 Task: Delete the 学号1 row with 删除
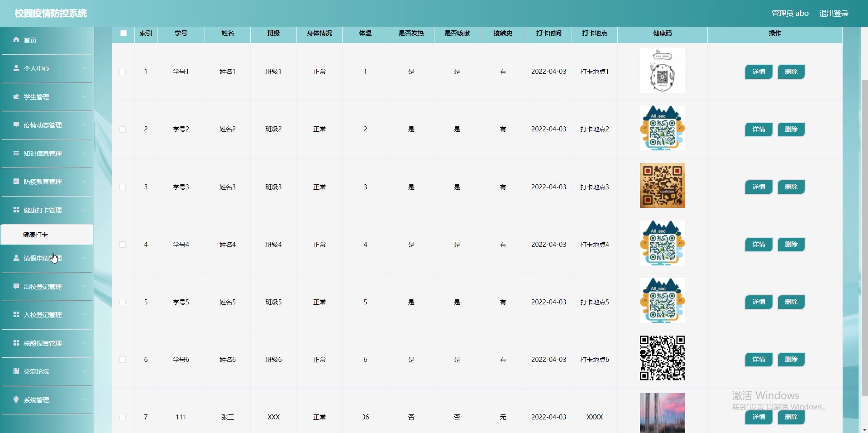791,72
